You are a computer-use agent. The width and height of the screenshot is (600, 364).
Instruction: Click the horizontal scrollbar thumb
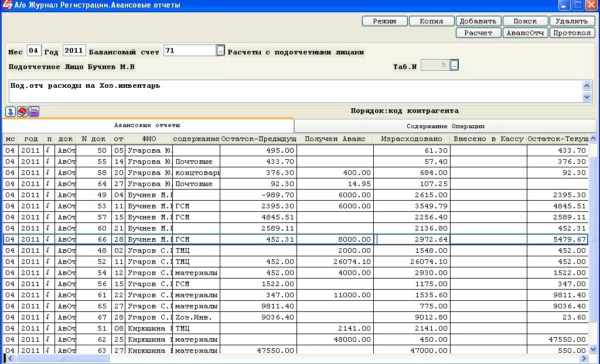pos(62,359)
